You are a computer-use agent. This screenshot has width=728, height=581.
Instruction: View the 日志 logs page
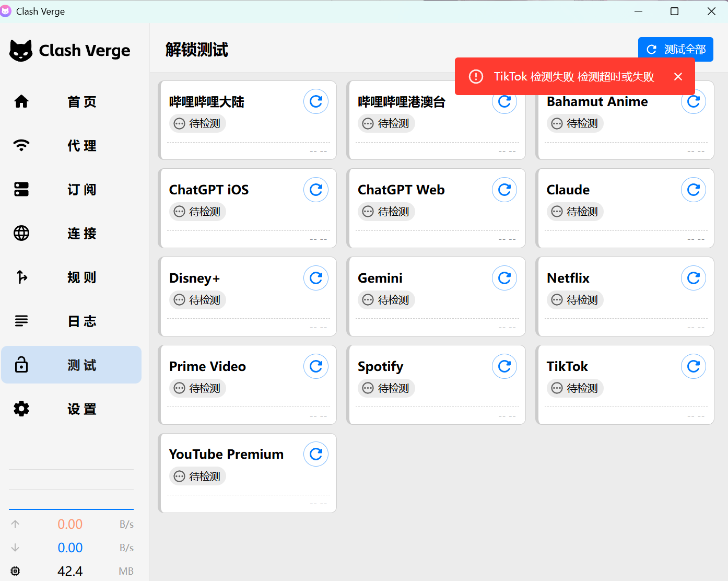coord(71,321)
